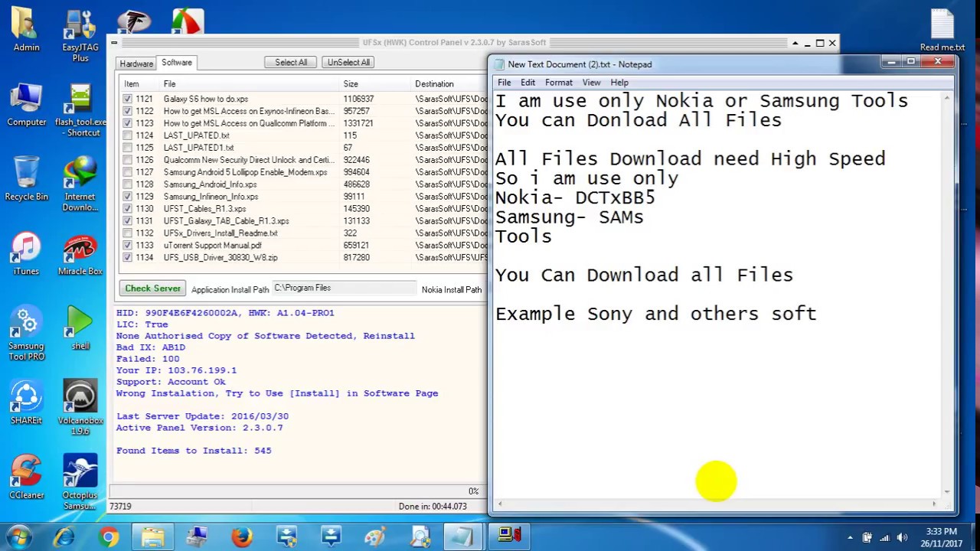This screenshot has width=980, height=551.
Task: Open the Windows Start menu orb
Action: coord(19,537)
